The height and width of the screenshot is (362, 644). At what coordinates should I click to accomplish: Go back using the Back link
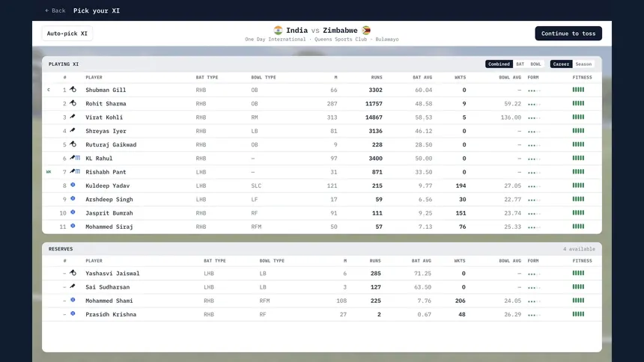[x=55, y=10]
